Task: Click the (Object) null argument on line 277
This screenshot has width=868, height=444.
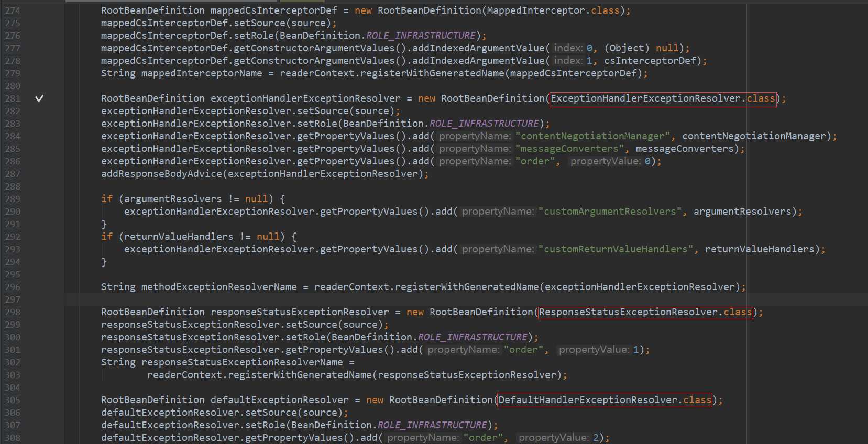Action: pyautogui.click(x=641, y=48)
